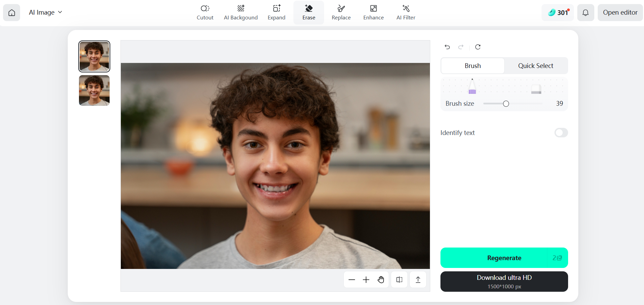Open the AI Filter tool
Image resolution: width=644 pixels, height=305 pixels.
[x=406, y=13]
